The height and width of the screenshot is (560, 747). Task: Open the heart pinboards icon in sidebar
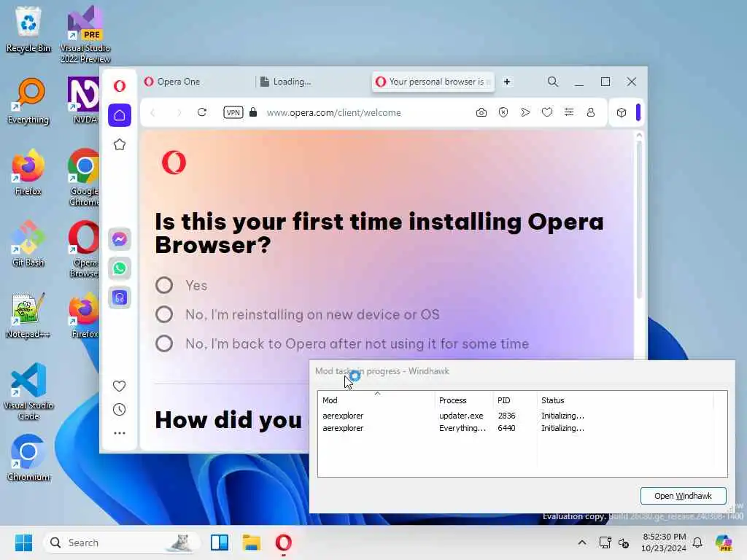coord(120,386)
